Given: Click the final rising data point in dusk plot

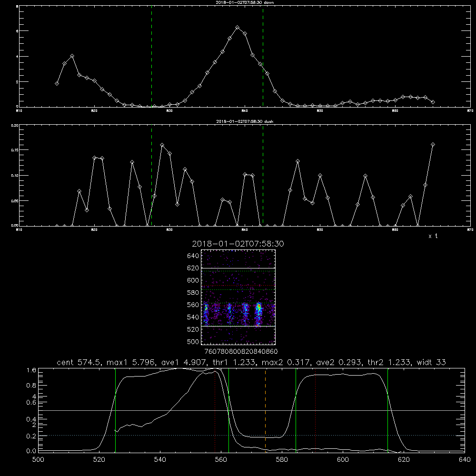Looking at the screenshot, I should (x=433, y=145).
